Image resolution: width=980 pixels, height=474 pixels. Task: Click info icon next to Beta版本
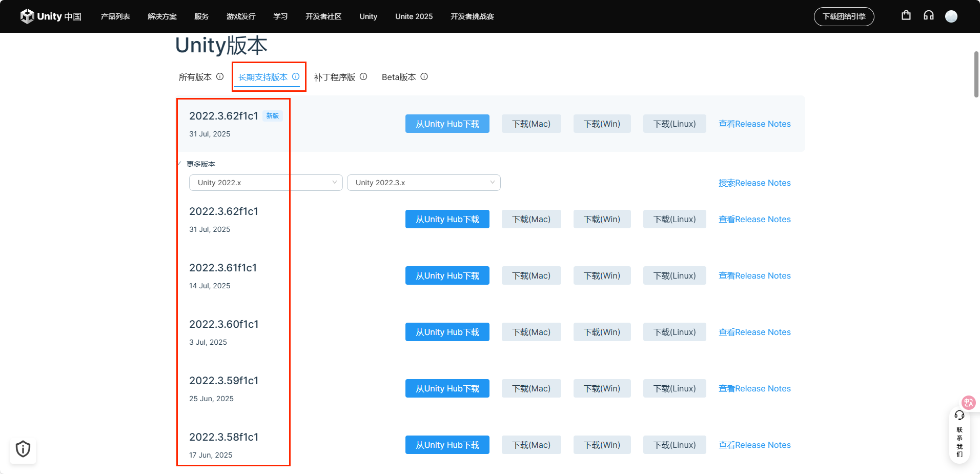(424, 76)
